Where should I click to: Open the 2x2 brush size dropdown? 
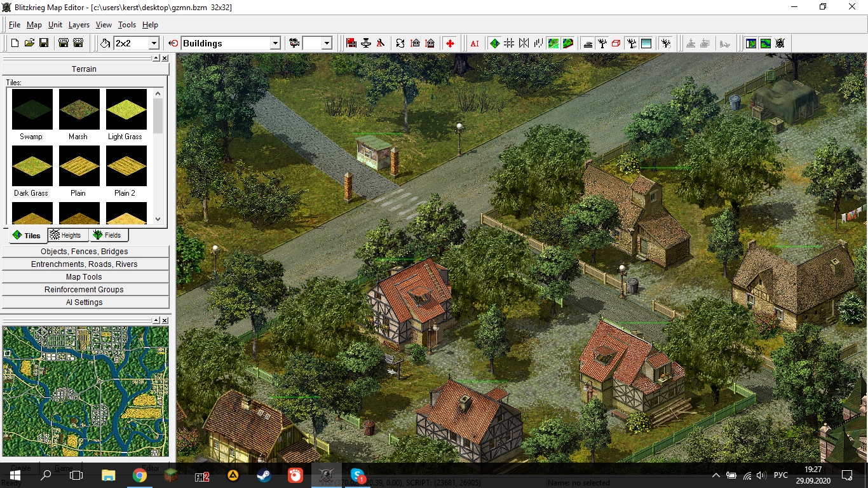click(154, 43)
